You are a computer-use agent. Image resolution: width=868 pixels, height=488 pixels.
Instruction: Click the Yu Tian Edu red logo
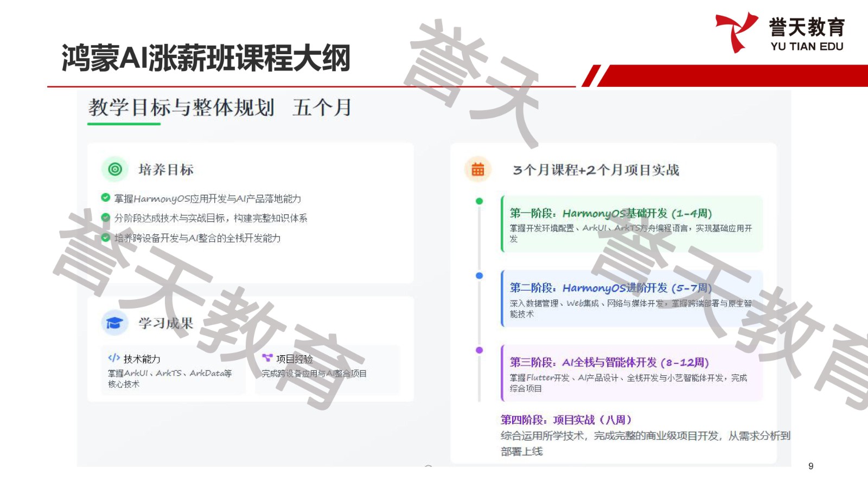(x=736, y=31)
